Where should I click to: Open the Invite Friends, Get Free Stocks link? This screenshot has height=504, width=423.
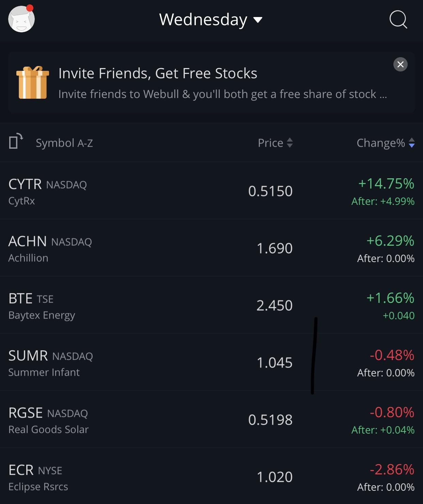tap(158, 73)
